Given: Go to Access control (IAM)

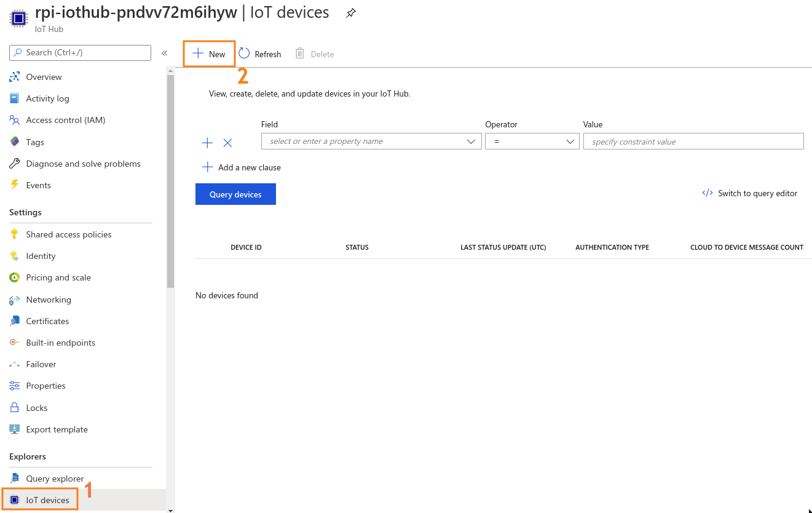Looking at the screenshot, I should pos(66,120).
